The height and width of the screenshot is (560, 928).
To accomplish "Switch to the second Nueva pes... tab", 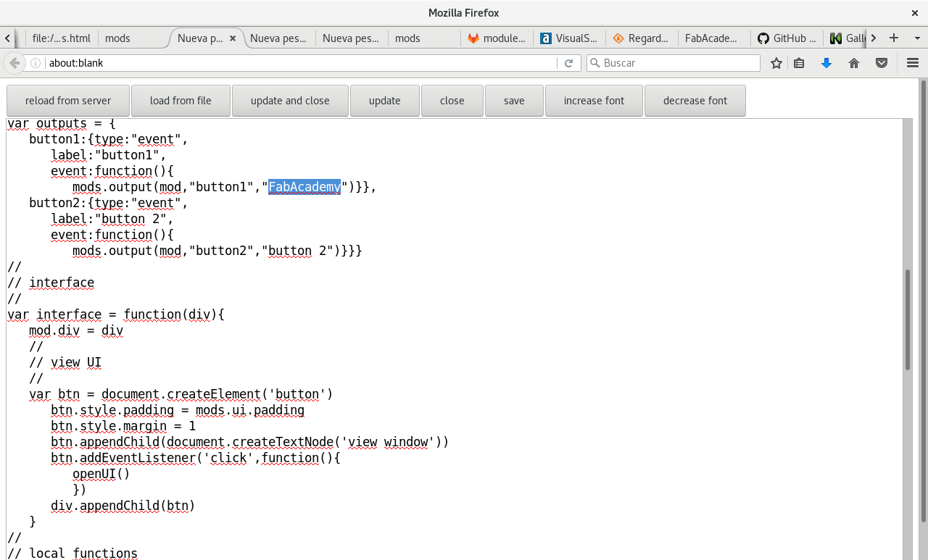I will pos(279,38).
